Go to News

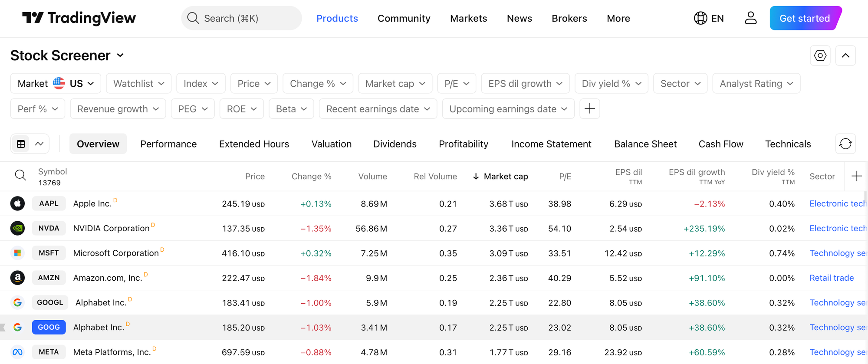tap(519, 18)
